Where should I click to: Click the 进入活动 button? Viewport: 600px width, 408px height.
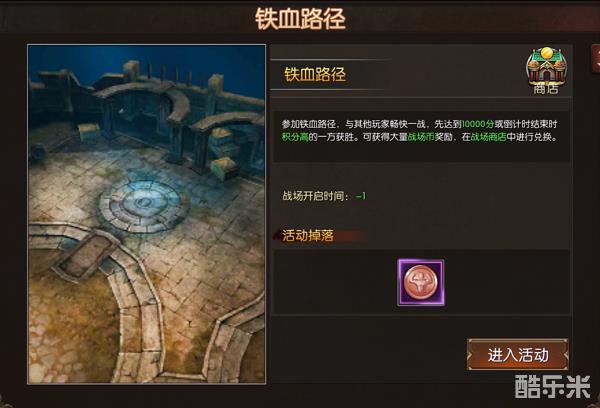[518, 354]
